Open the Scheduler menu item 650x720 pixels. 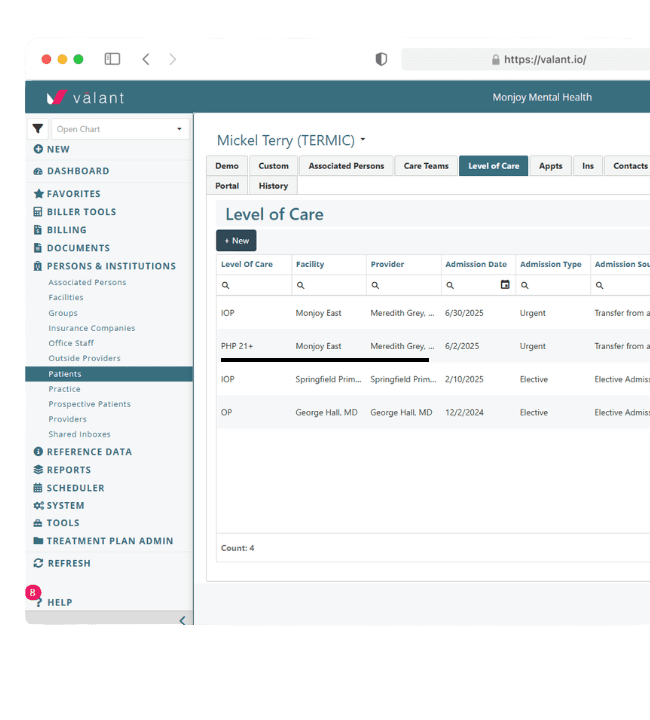click(75, 488)
